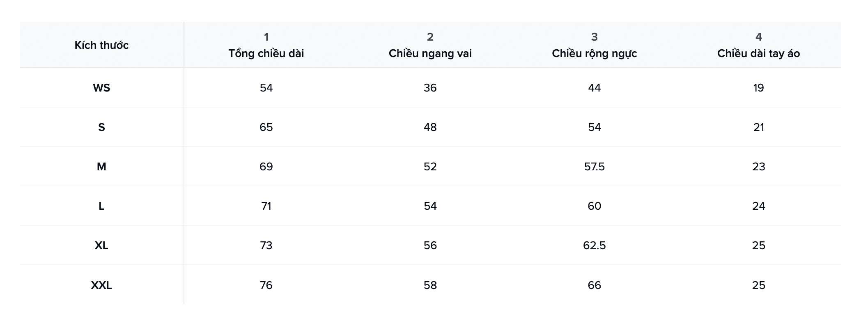The image size is (868, 321).
Task: Click the Kích thước column header
Action: pyautogui.click(x=101, y=45)
